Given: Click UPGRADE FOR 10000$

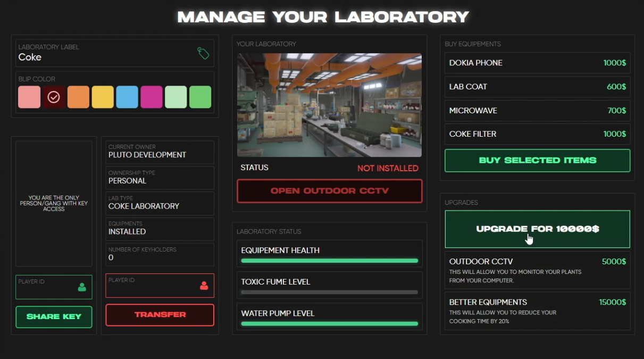Looking at the screenshot, I should (x=537, y=229).
